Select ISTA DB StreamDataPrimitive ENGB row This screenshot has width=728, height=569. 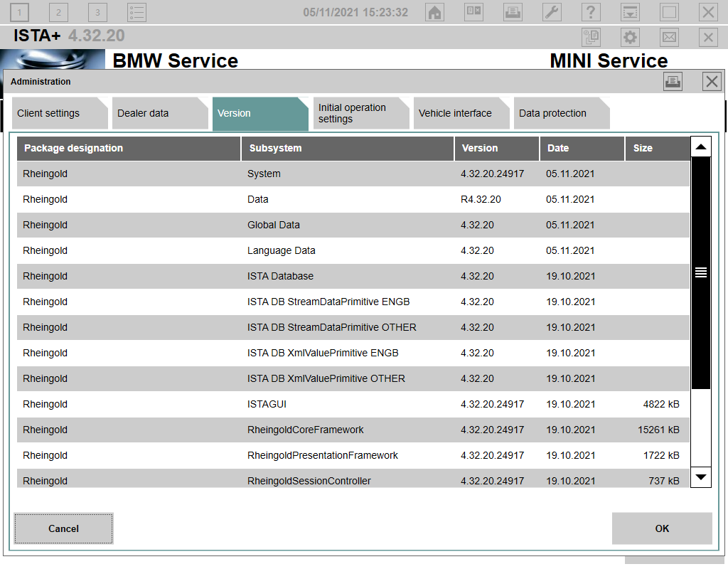click(353, 302)
